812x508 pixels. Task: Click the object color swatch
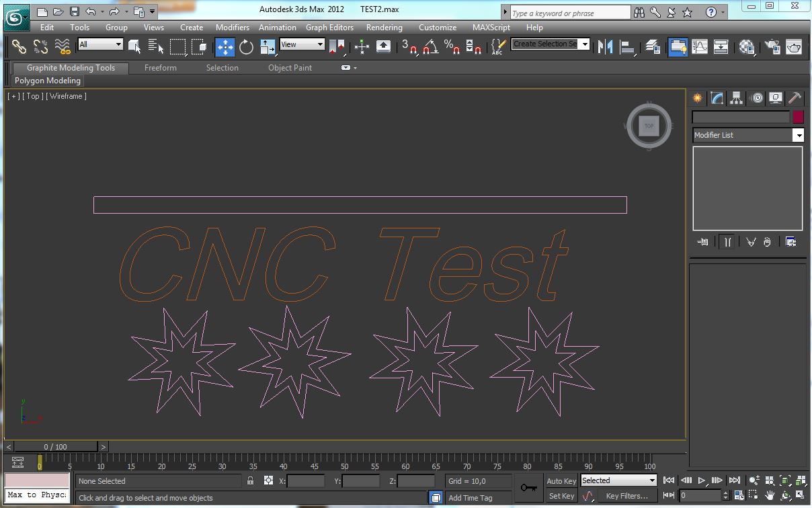coord(798,117)
